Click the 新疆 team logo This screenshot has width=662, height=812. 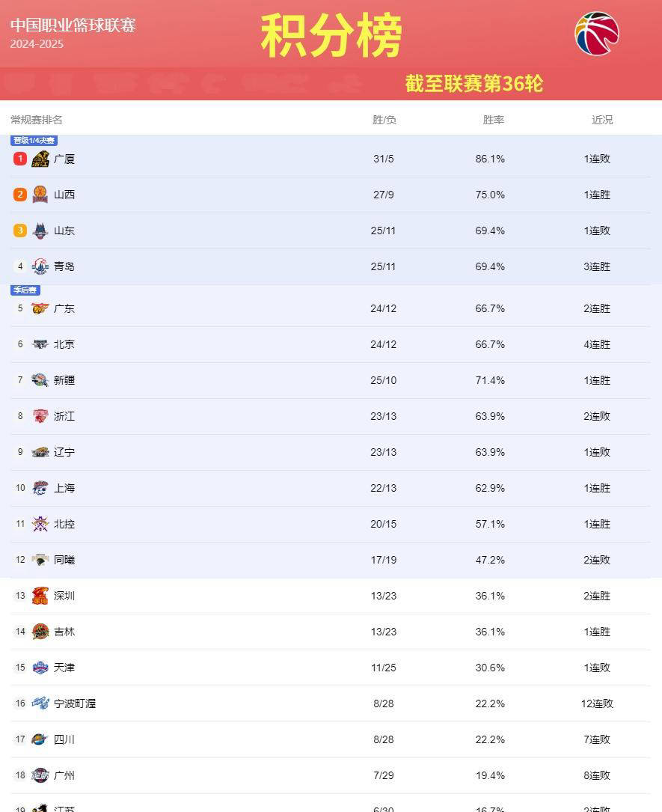(x=40, y=380)
